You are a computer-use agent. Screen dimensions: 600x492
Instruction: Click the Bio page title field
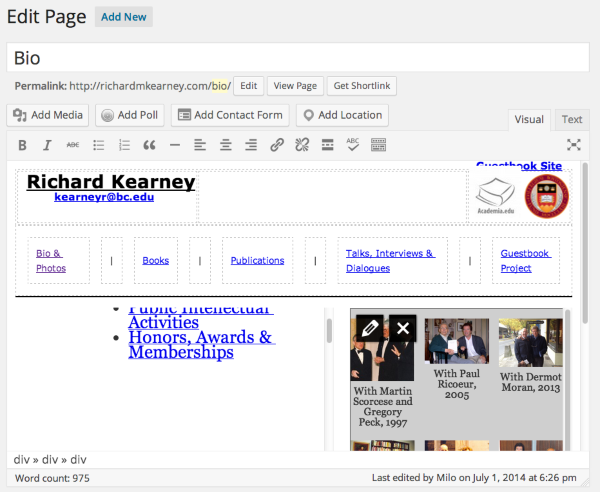pos(300,58)
